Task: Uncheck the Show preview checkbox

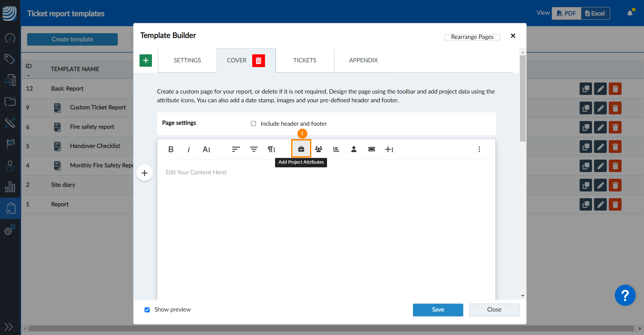Action: click(x=147, y=310)
